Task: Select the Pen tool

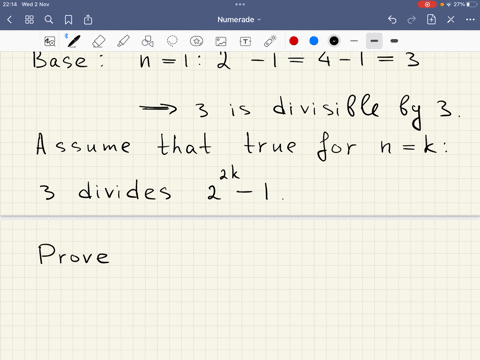Action: (73, 41)
